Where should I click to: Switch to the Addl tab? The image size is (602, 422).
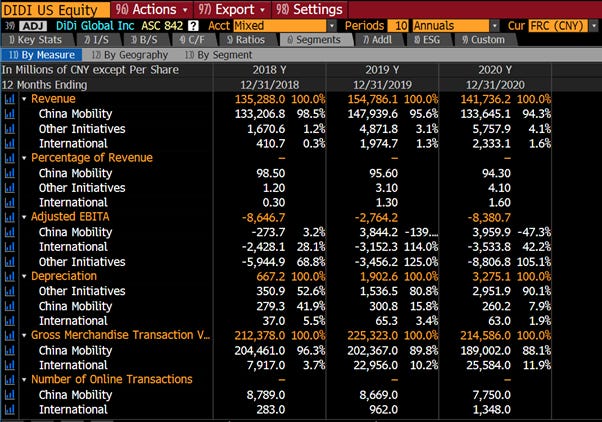tap(378, 40)
